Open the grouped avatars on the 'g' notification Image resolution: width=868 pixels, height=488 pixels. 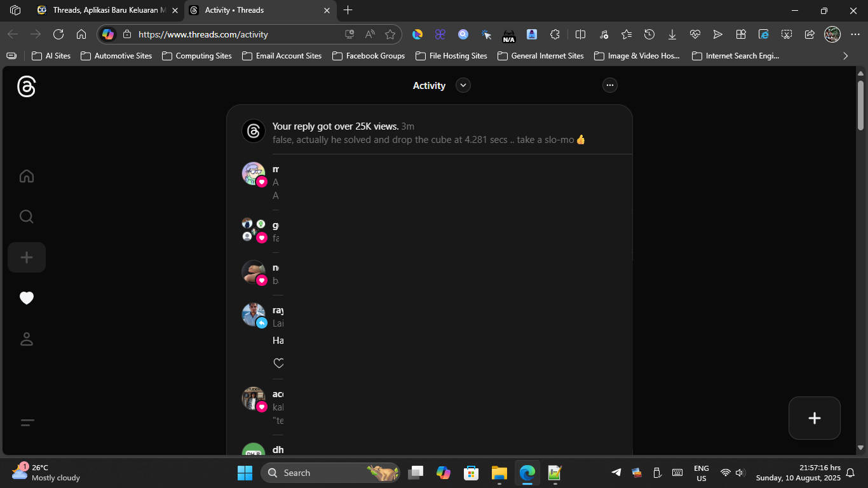[253, 229]
